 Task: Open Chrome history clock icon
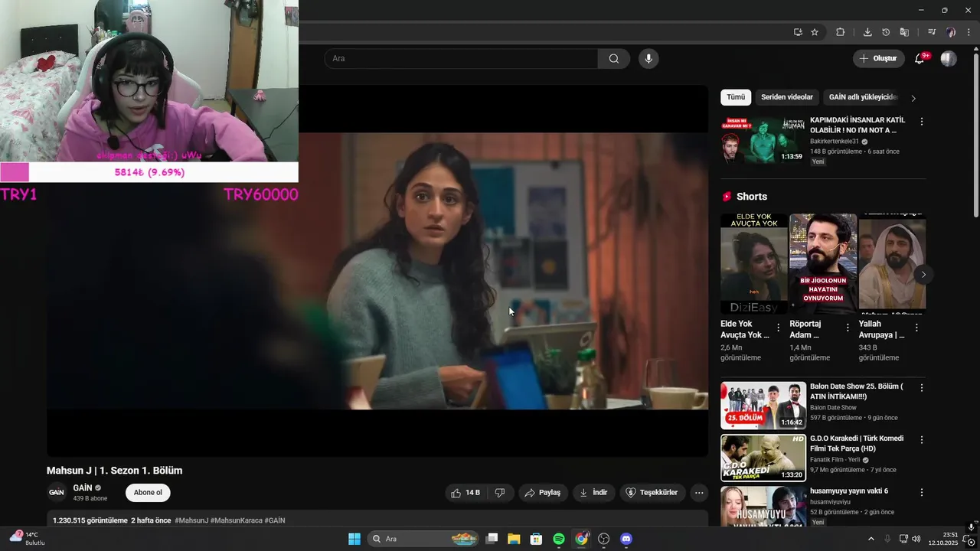click(x=886, y=32)
